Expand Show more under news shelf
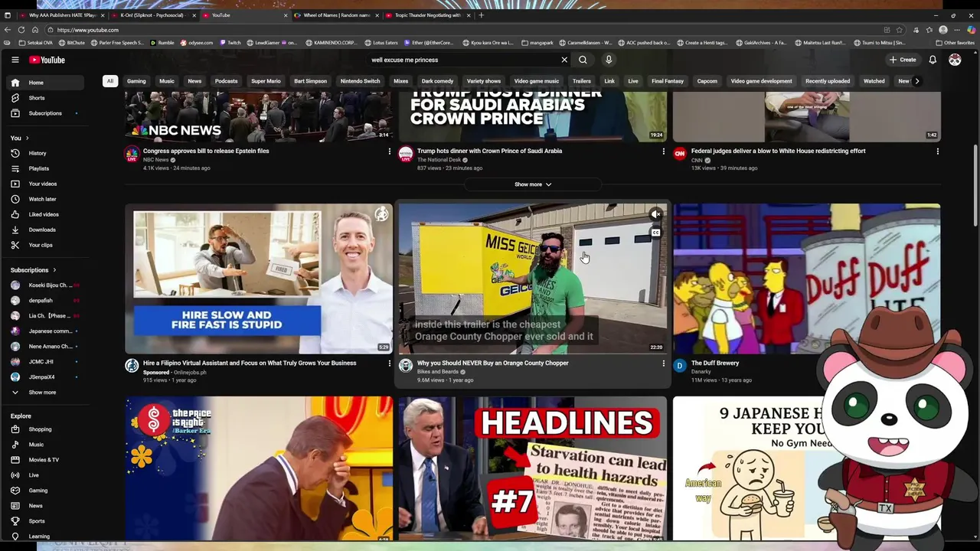This screenshot has width=980, height=551. point(533,184)
